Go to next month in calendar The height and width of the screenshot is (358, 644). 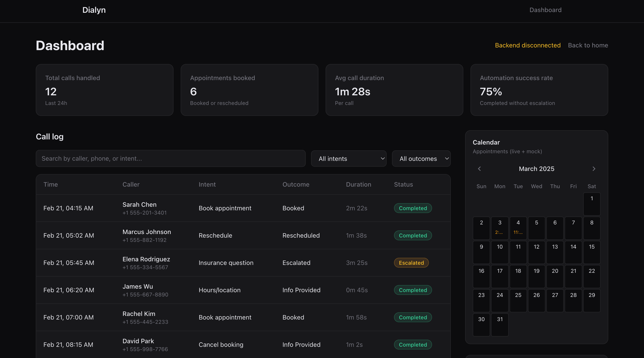[594, 169]
